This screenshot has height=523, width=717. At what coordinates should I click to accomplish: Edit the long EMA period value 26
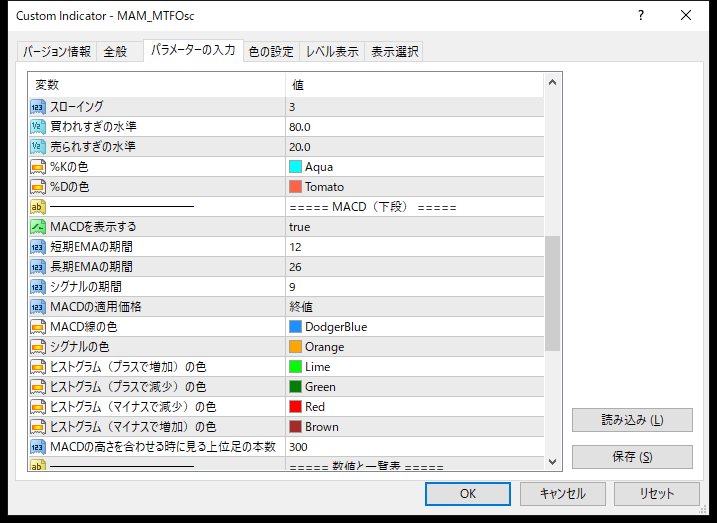[x=415, y=267]
